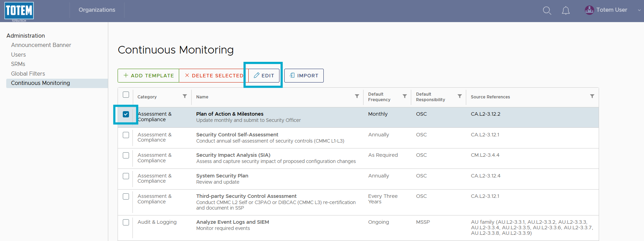Click the TOTEM logo

click(19, 11)
